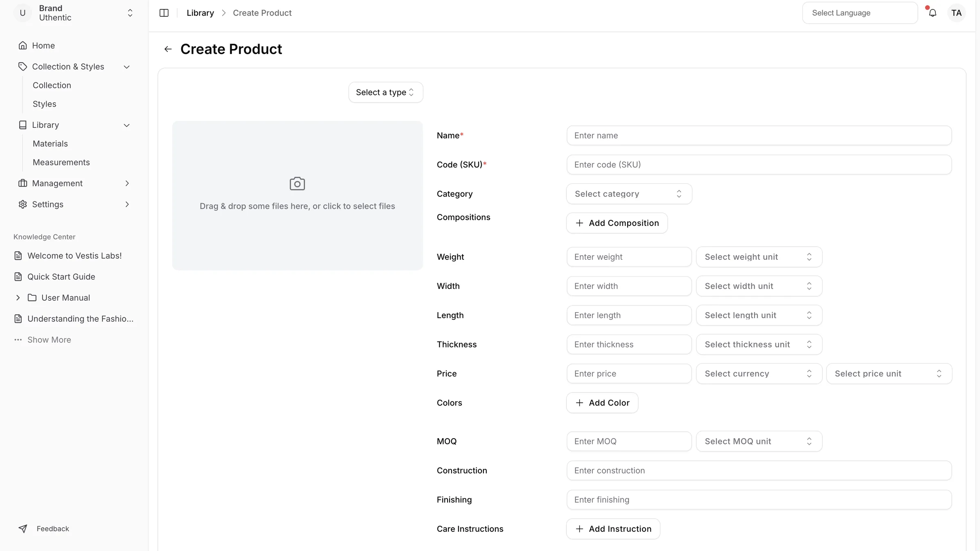This screenshot has height=551, width=980.
Task: Click the Show More ellipsis icon
Action: 18,340
